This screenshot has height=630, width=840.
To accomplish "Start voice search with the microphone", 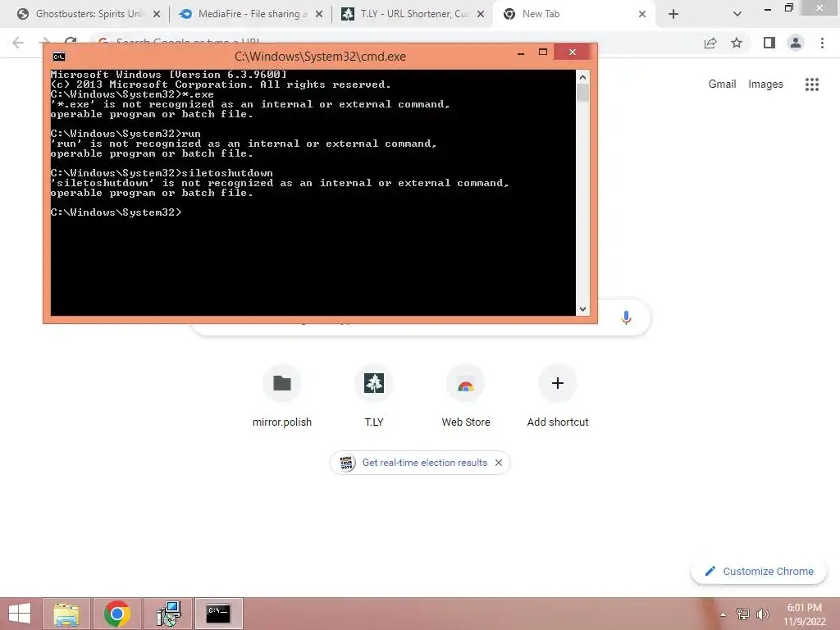I will pyautogui.click(x=626, y=317).
